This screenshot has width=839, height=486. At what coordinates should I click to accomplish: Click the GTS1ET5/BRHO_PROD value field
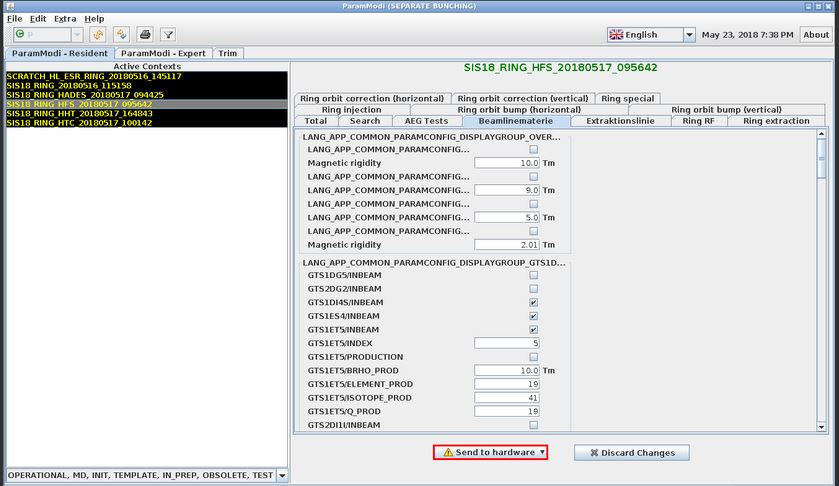coord(507,370)
